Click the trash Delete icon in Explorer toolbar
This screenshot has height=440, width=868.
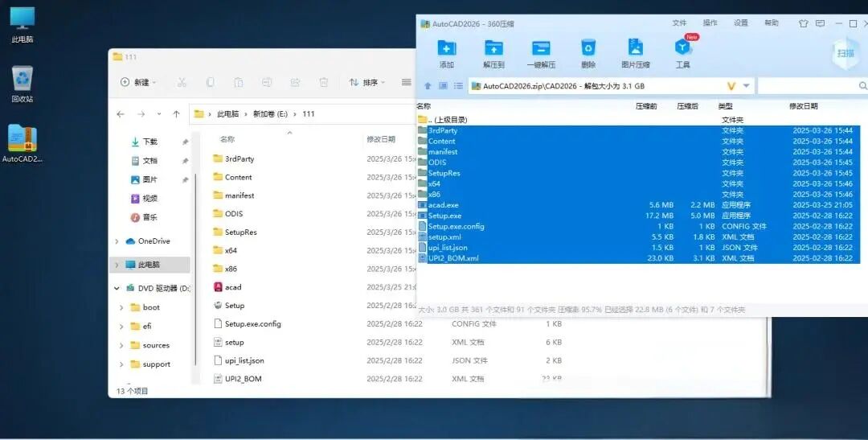click(x=324, y=82)
